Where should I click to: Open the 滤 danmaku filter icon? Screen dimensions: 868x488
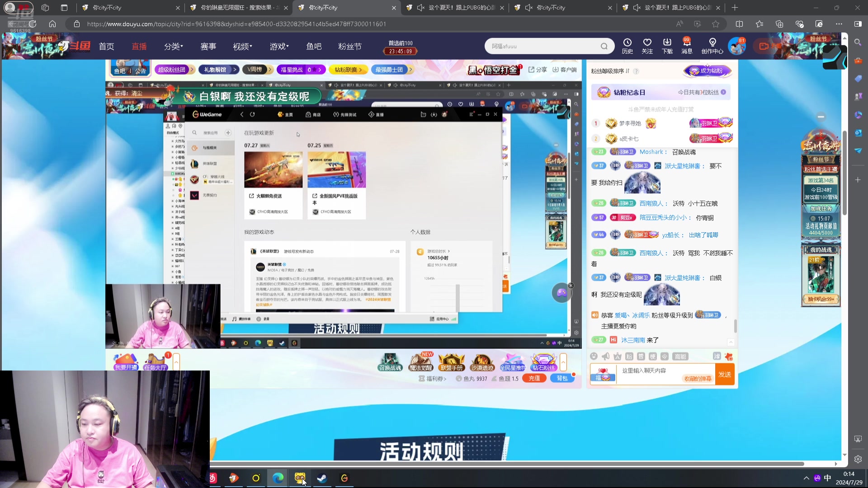(717, 356)
